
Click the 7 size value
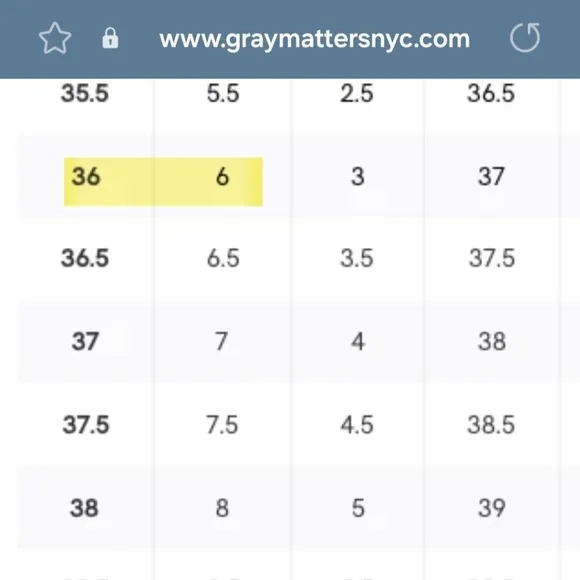[x=221, y=341]
